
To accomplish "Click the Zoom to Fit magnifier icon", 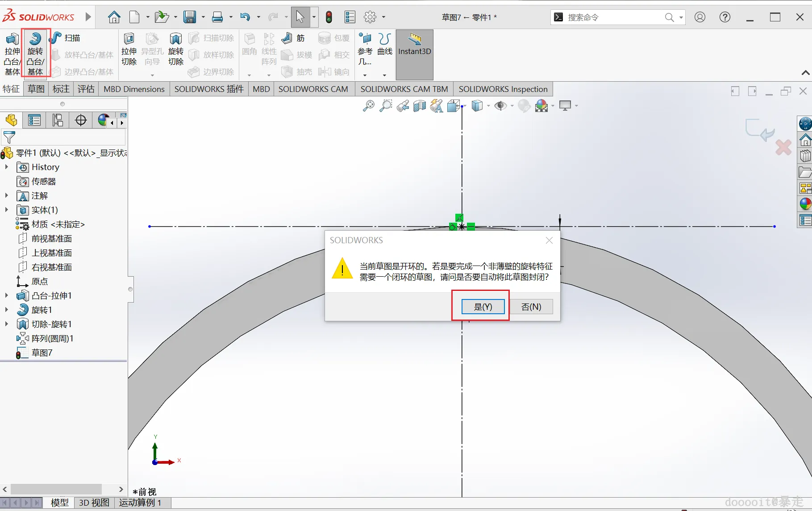I will click(369, 106).
